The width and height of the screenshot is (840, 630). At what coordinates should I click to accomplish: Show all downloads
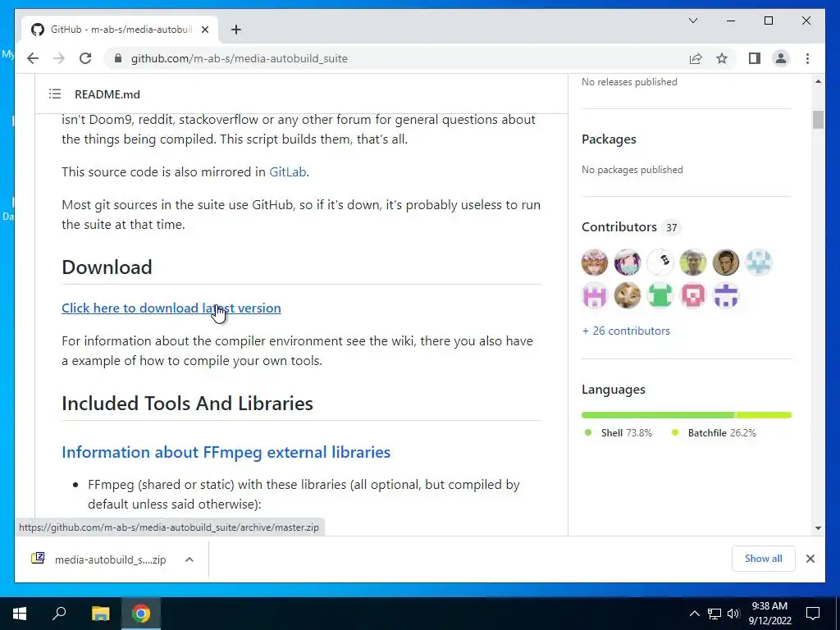click(763, 559)
